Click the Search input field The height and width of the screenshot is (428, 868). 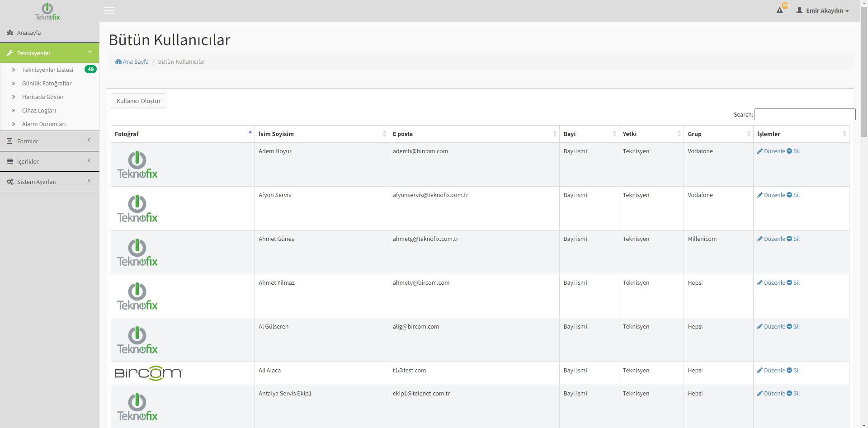[805, 114]
